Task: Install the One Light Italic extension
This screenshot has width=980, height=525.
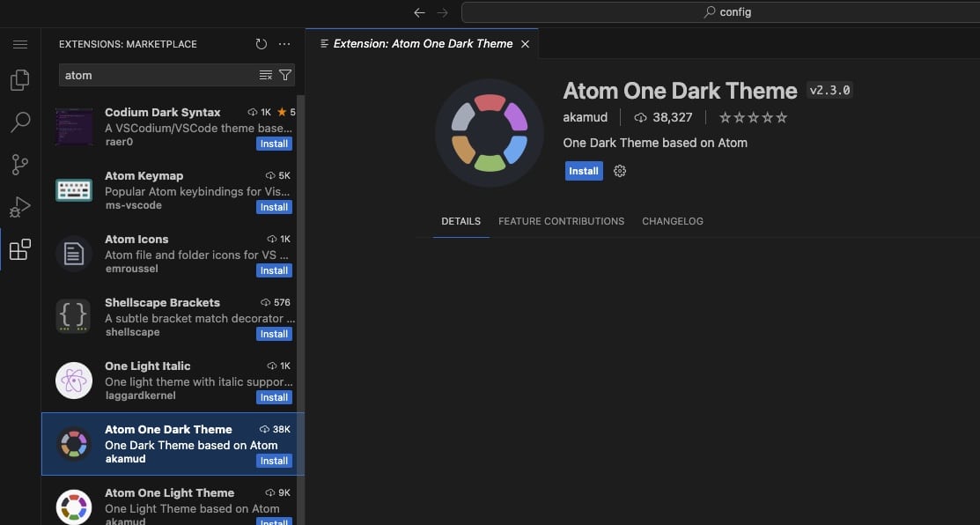Action: (274, 397)
